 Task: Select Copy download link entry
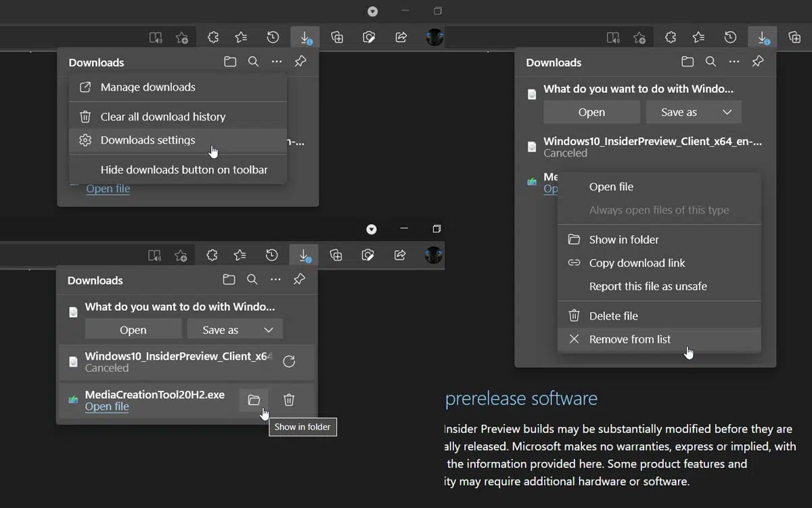tap(659, 263)
